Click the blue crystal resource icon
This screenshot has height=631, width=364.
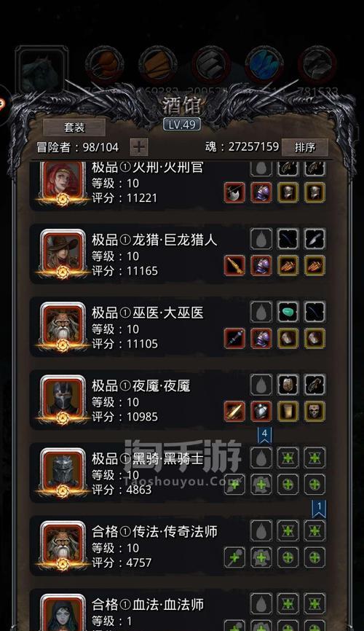pyautogui.click(x=264, y=65)
